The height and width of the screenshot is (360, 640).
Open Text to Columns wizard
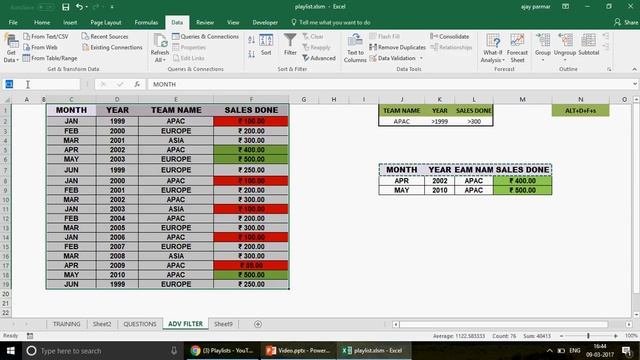[355, 48]
